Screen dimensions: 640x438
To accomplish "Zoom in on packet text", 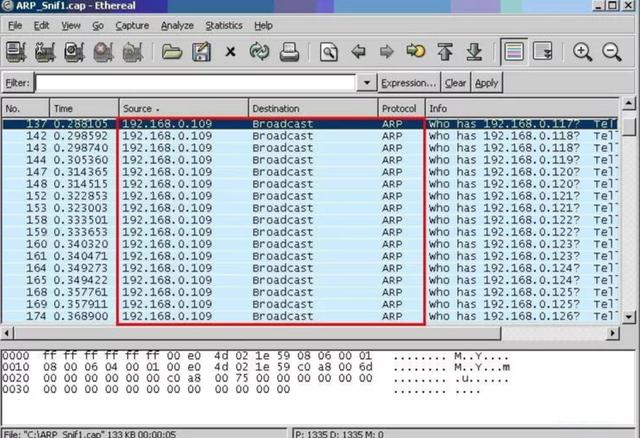I will (582, 52).
